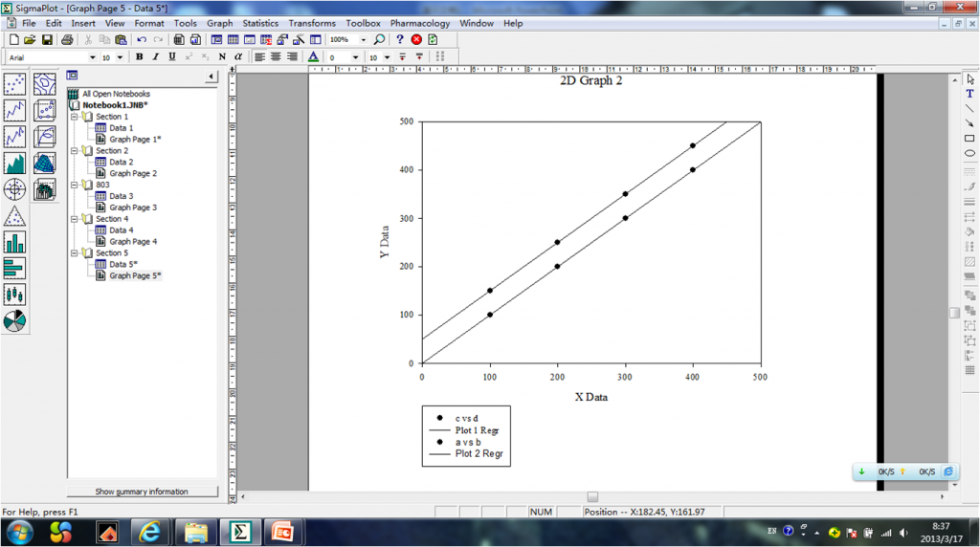Save the notebook with floppy icon
This screenshot has width=980, height=547.
point(46,40)
